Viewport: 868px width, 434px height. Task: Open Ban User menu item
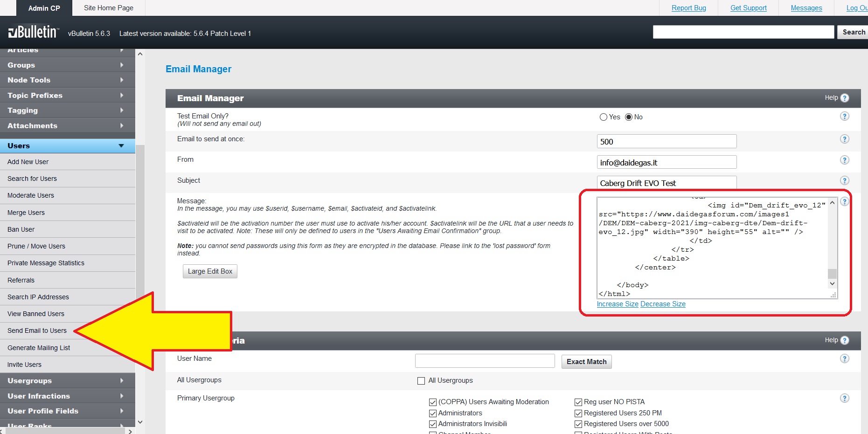point(68,229)
